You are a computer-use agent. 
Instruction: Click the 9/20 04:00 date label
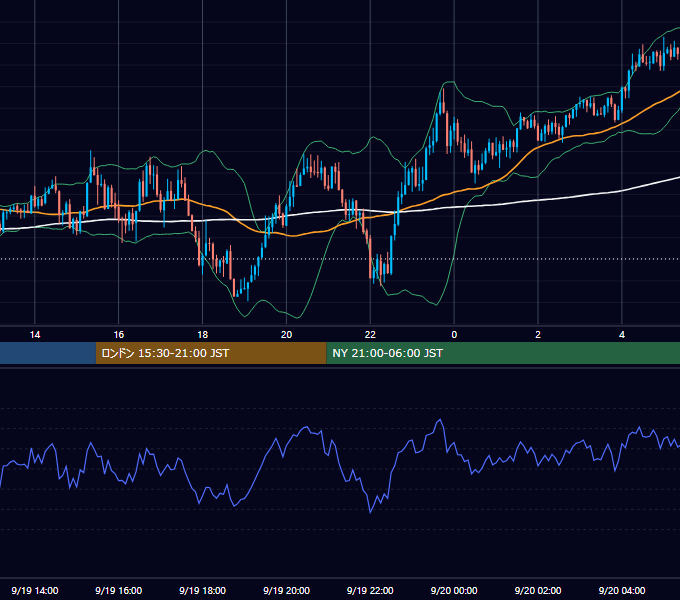point(622,590)
